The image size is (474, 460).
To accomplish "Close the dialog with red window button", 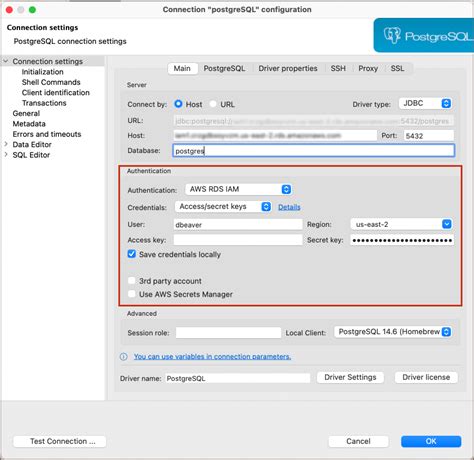I will click(x=9, y=10).
